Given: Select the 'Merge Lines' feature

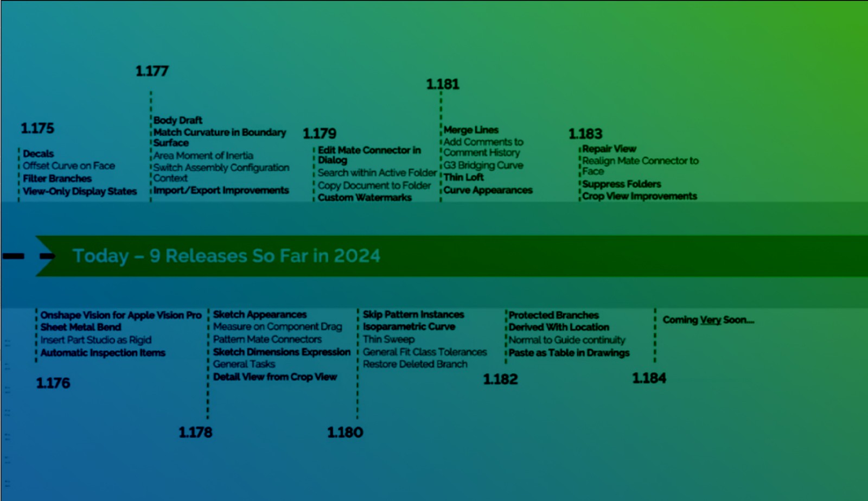Looking at the screenshot, I should click(471, 130).
